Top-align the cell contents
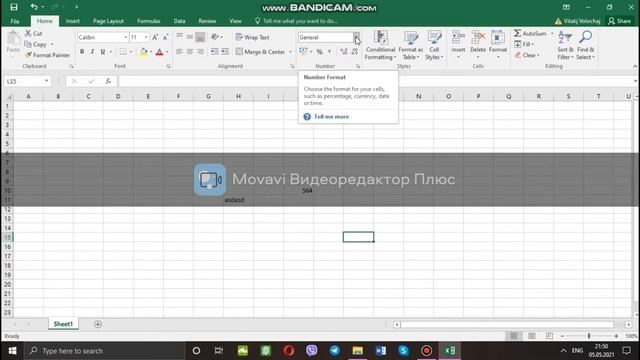Screen dimensions: 640x360 click(180, 37)
